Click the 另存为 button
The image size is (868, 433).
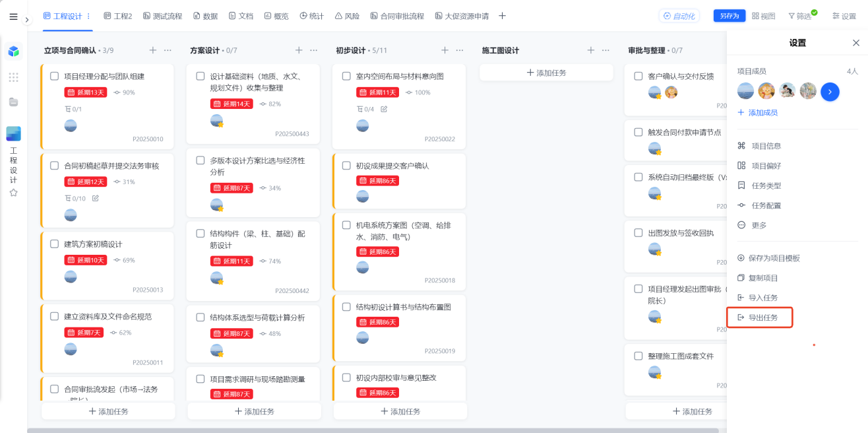tap(729, 16)
